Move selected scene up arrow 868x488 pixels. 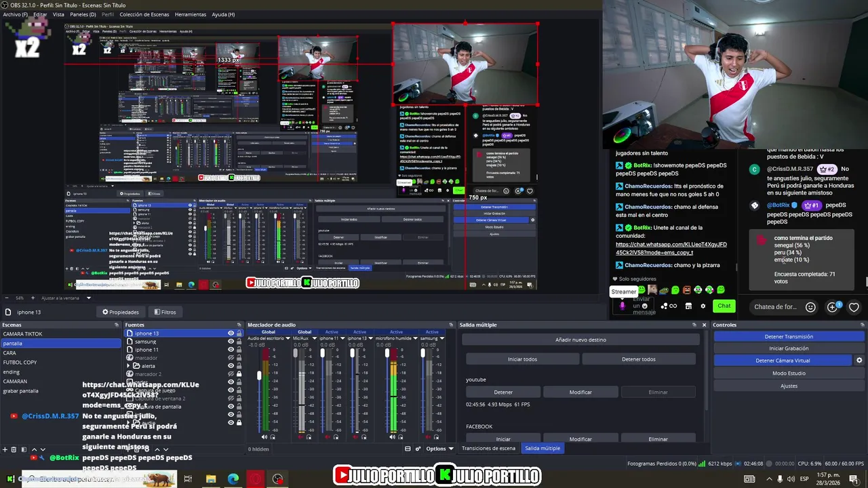point(35,449)
